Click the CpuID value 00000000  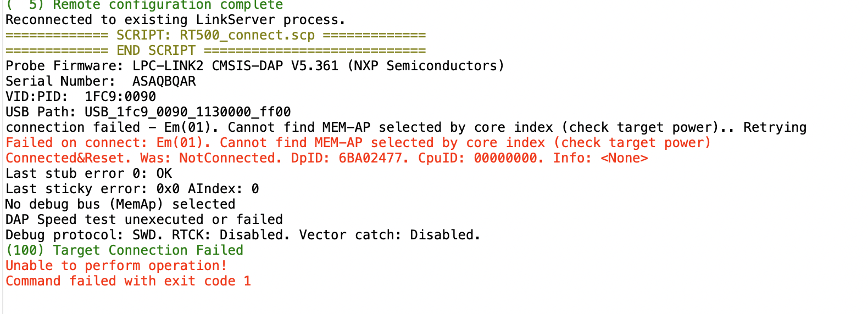[x=509, y=159]
